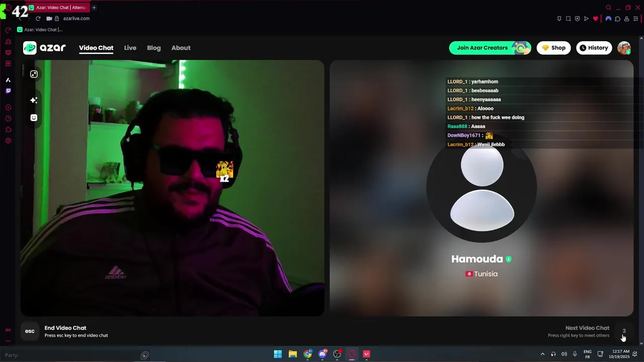The height and width of the screenshot is (362, 644).
Task: Add page to bookmarks with heart
Action: [595, 19]
